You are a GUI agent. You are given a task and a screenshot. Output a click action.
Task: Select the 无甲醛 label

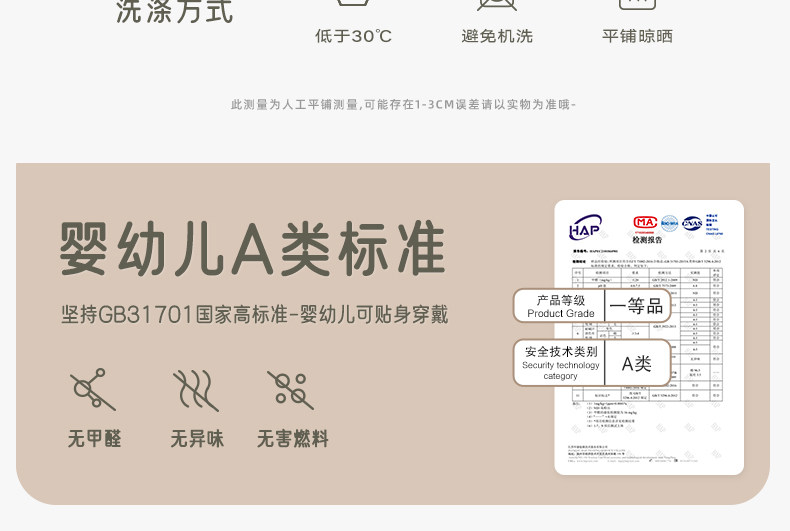point(94,439)
